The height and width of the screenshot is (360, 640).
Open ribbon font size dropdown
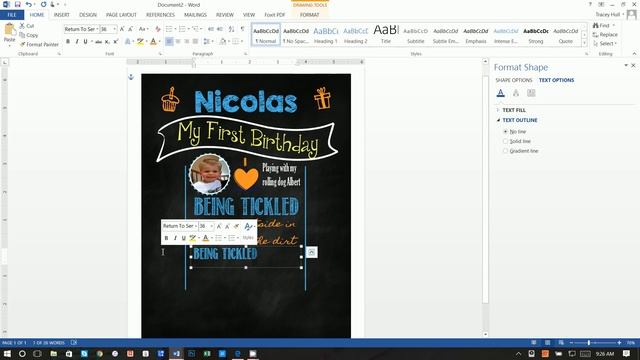pos(115,29)
